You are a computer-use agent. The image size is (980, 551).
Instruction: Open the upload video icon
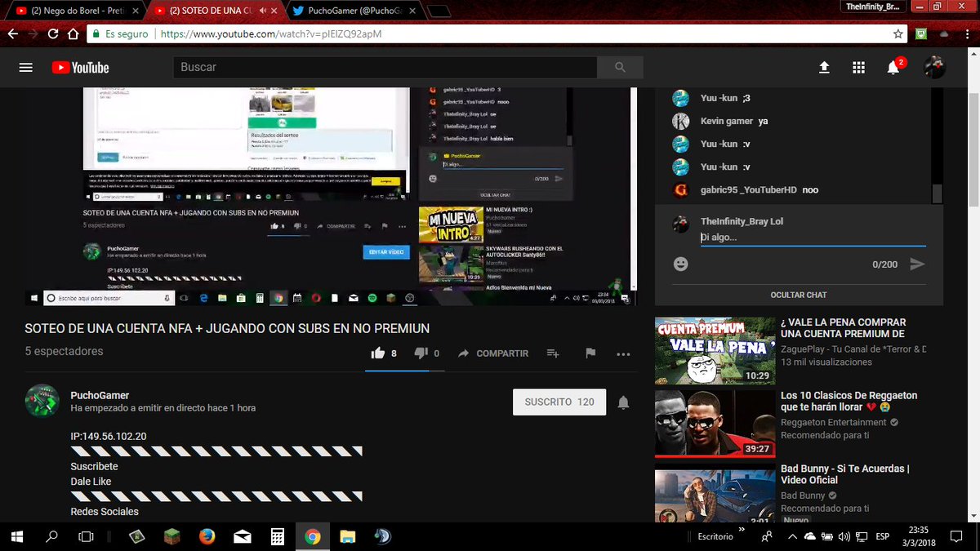(824, 68)
